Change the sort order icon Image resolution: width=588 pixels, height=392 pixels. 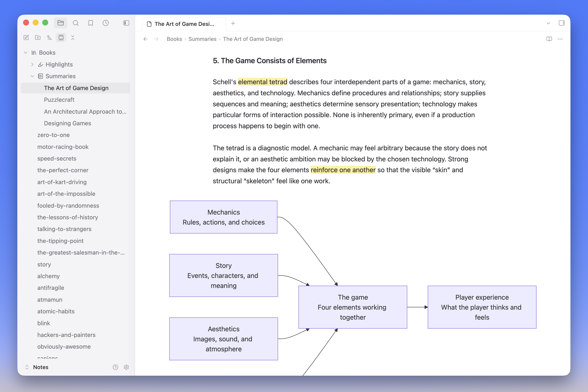point(49,38)
